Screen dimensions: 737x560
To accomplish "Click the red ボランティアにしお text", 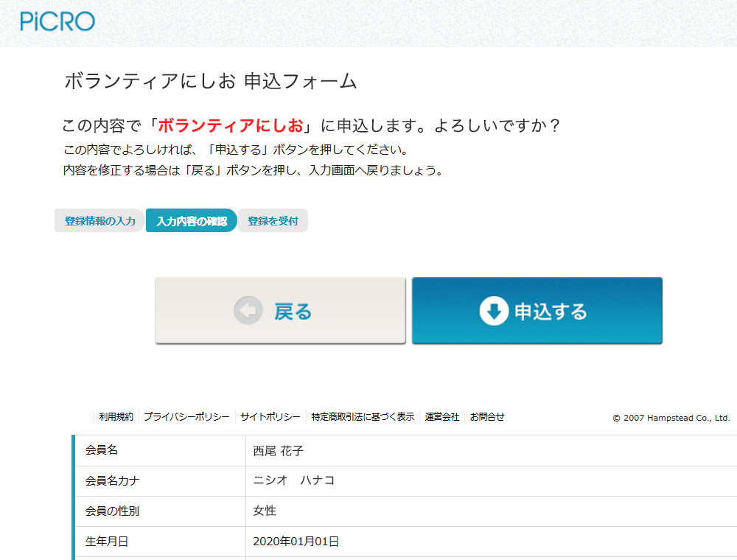I will 231,125.
